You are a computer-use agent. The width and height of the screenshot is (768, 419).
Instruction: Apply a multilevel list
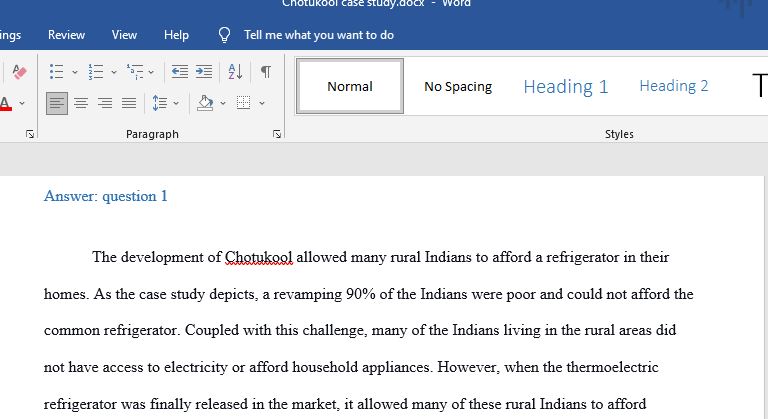[x=134, y=72]
